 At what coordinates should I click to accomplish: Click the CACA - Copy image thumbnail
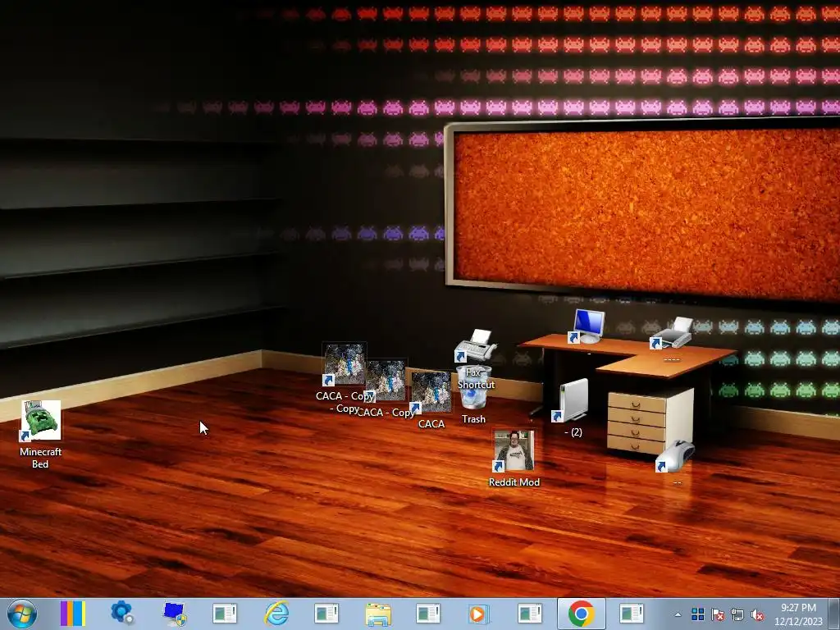386,381
